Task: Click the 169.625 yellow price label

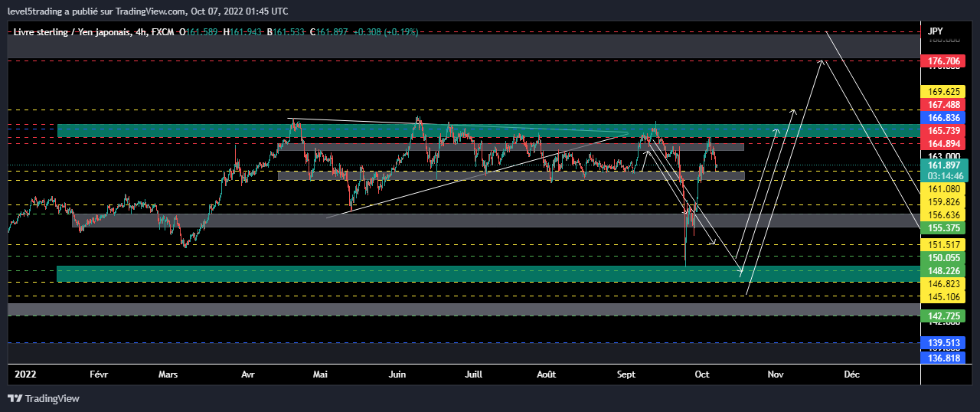Action: (x=943, y=91)
